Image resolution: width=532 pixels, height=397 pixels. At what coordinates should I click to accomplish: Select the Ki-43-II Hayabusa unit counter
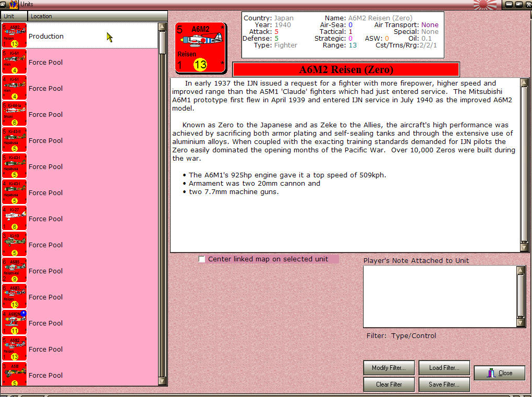[14, 140]
